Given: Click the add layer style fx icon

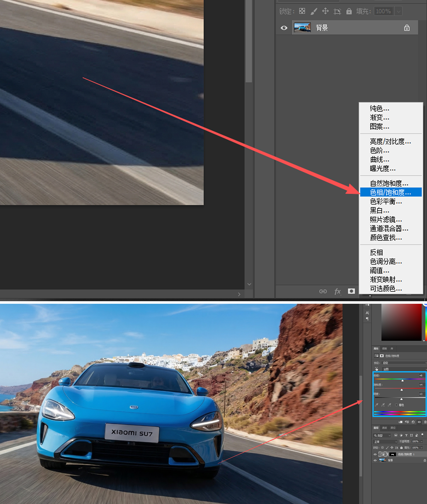Looking at the screenshot, I should click(337, 291).
